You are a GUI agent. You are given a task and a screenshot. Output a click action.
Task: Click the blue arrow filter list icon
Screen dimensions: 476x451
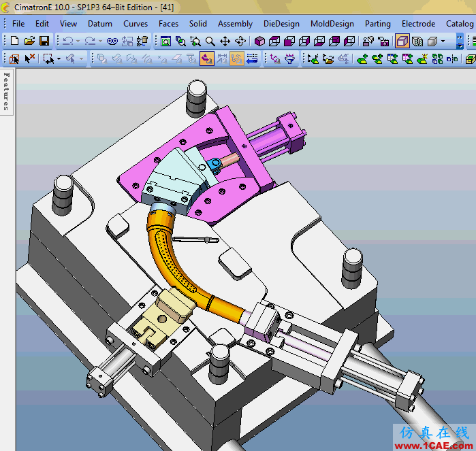point(252,59)
